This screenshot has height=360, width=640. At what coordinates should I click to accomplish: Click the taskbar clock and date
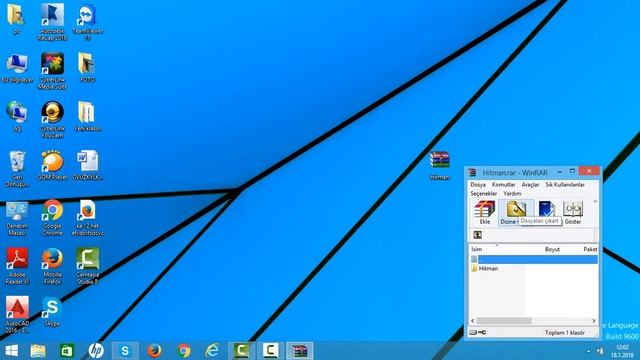(x=622, y=351)
